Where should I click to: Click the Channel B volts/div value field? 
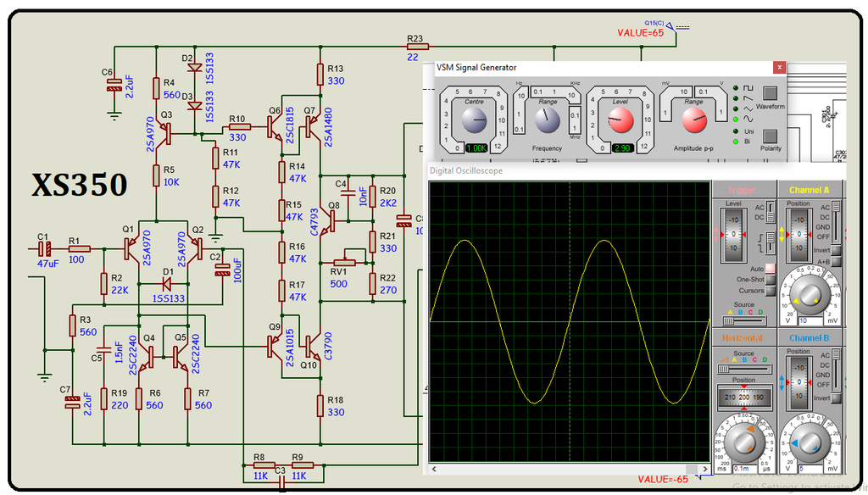[810, 469]
